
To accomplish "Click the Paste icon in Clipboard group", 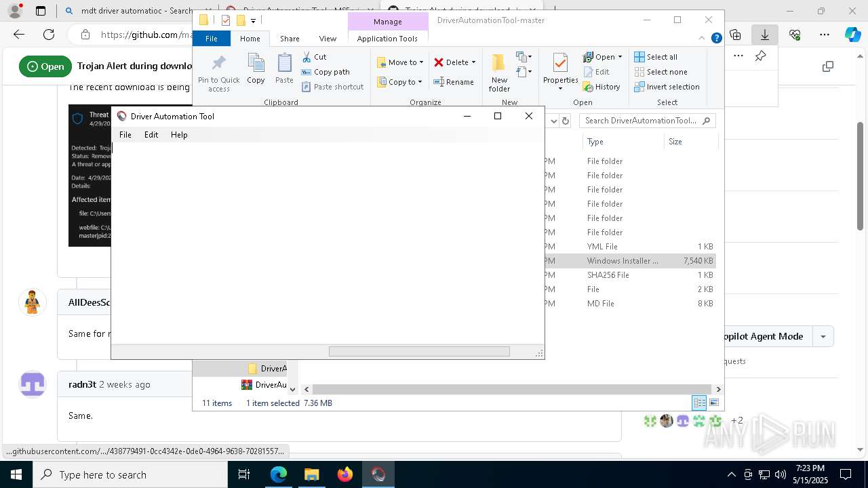I will 284,69.
